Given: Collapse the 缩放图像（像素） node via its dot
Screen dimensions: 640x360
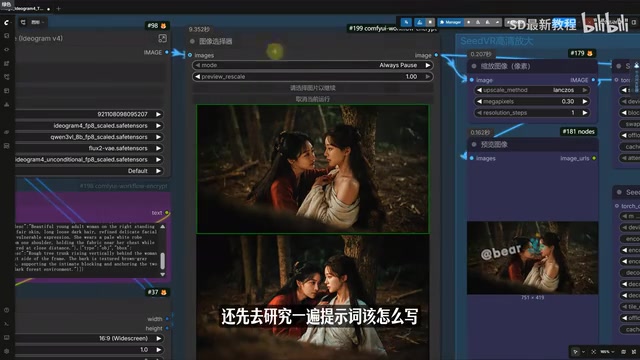Looking at the screenshot, I should 474,66.
